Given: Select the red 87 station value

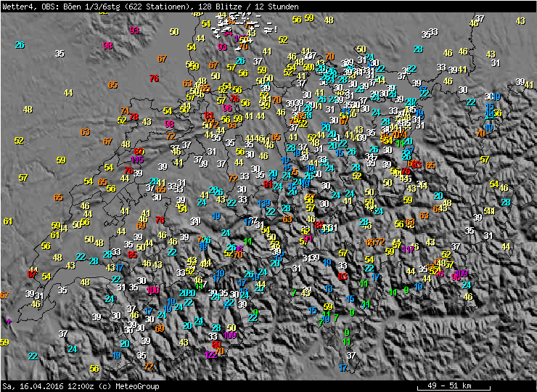Looking at the screenshot, I should (32, 274).
